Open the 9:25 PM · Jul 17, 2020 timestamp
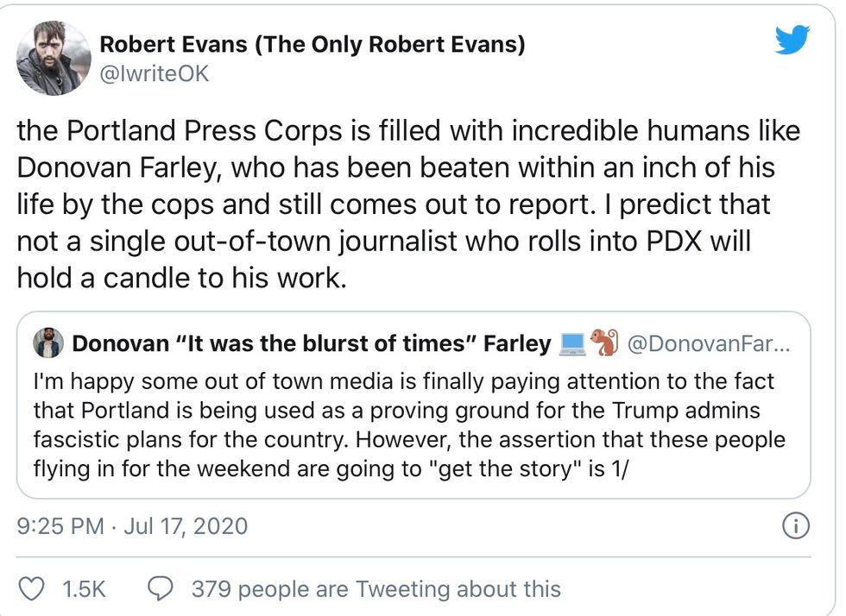Image resolution: width=846 pixels, height=616 pixels. pyautogui.click(x=132, y=525)
